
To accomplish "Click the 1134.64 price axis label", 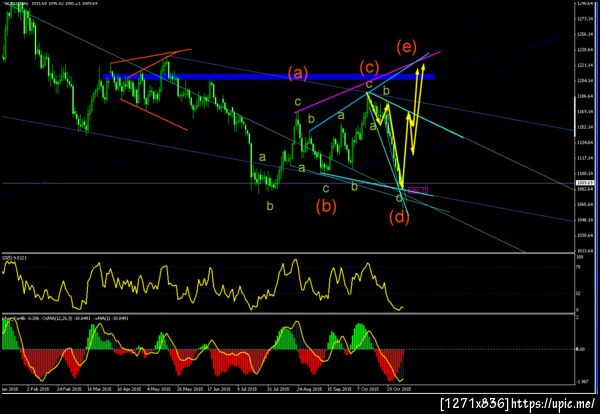I will 585,142.
